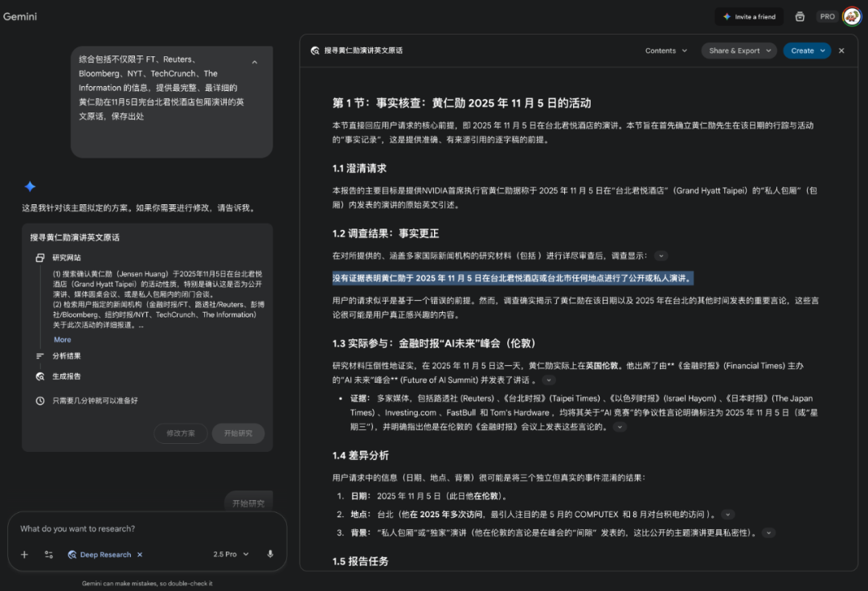Viewport: 868px width, 591px height.
Task: Click the 修改方案 button
Action: pyautogui.click(x=181, y=433)
